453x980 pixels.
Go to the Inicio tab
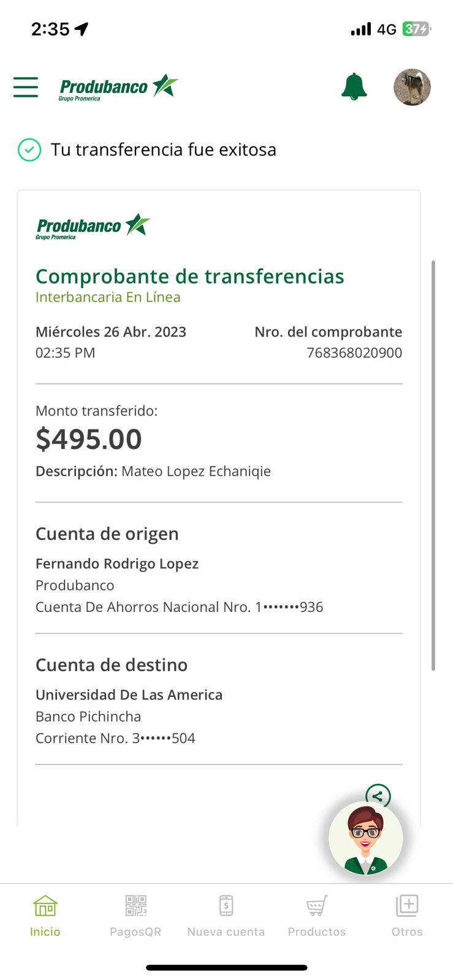click(x=45, y=916)
